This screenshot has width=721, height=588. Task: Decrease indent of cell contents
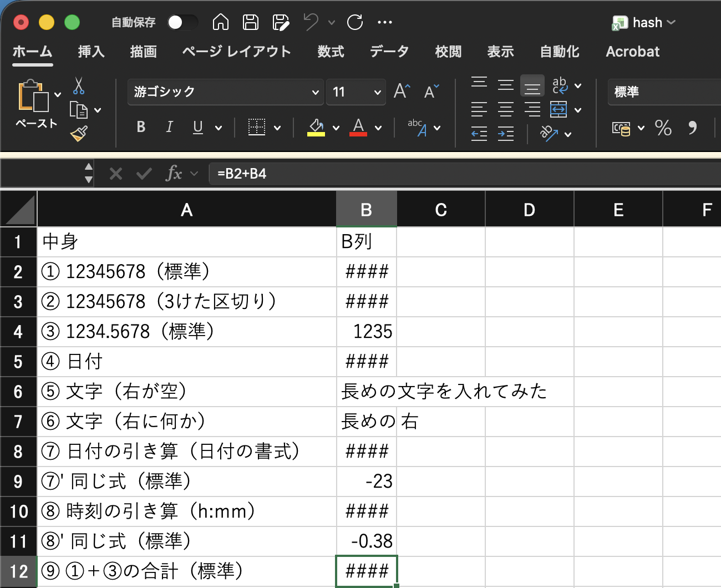pos(479,134)
